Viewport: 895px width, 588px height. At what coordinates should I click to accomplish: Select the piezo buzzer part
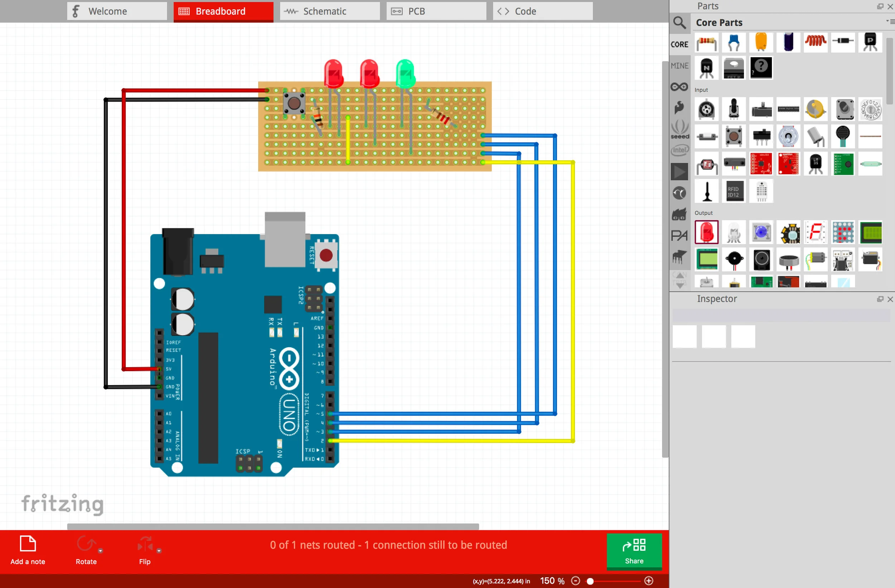734,259
